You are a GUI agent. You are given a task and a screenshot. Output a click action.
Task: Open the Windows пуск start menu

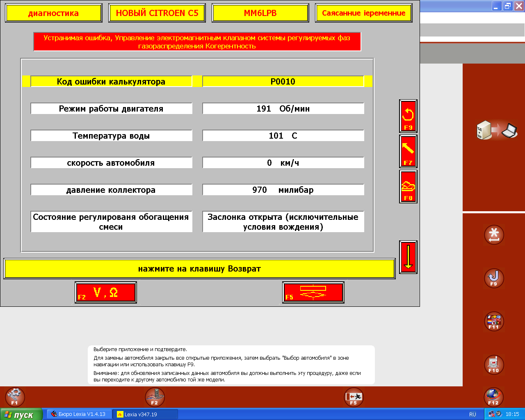[21, 414]
